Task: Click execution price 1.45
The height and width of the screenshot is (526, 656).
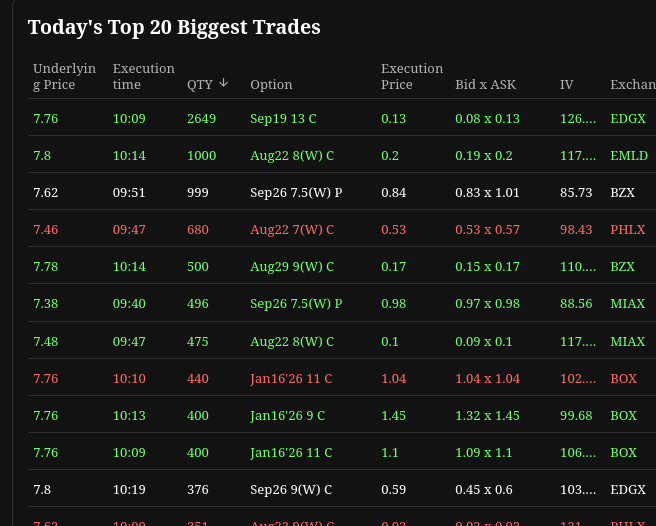Action: pyautogui.click(x=393, y=416)
